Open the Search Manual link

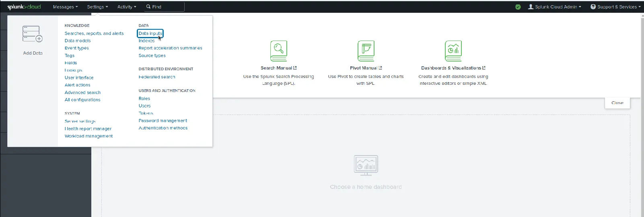[x=279, y=68]
